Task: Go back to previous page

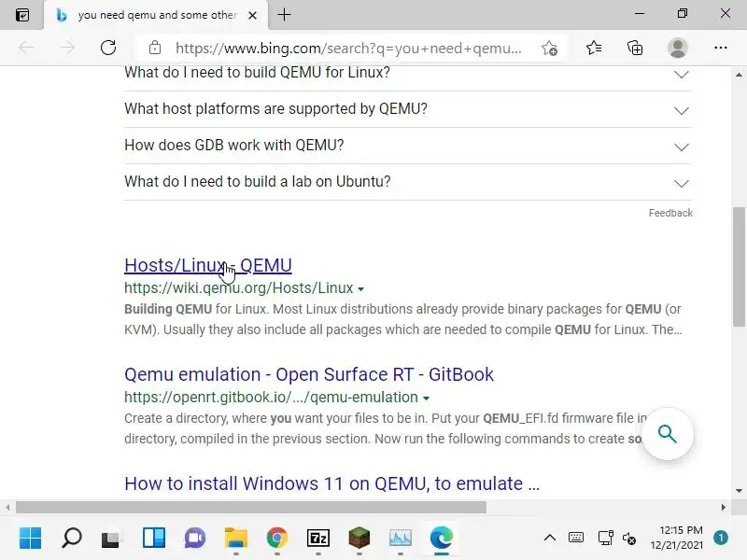Action: tap(27, 48)
